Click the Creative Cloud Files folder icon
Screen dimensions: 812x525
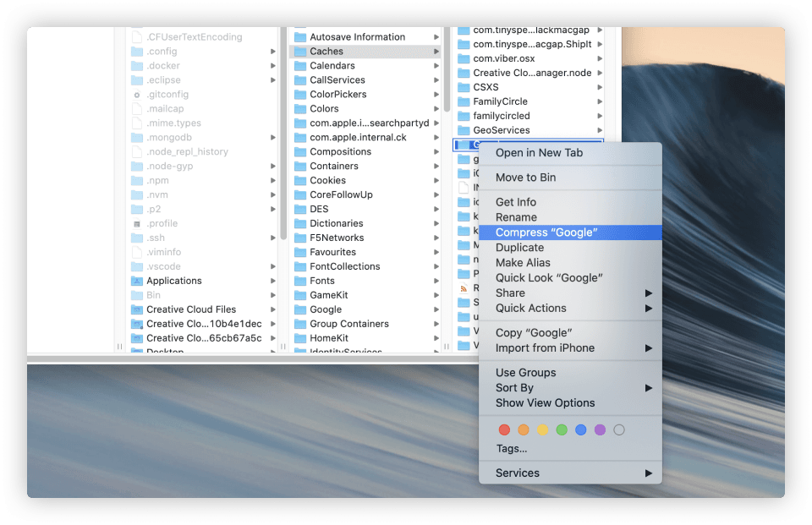(x=137, y=309)
